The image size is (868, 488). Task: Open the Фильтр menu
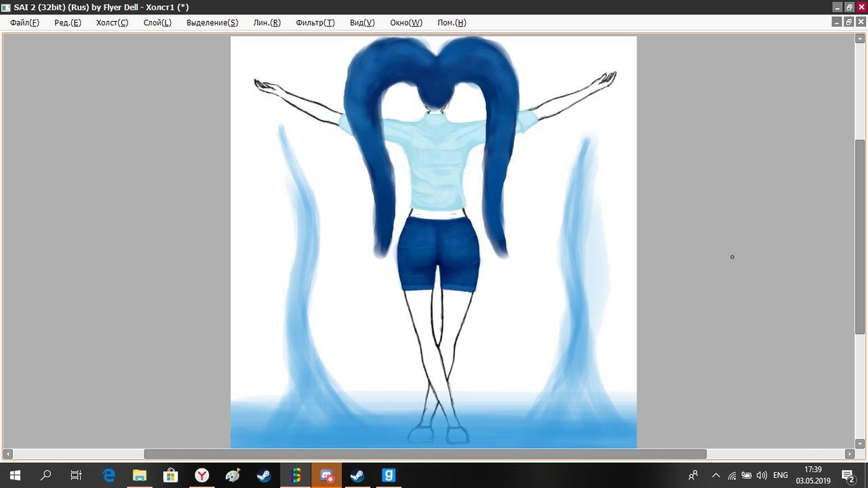tap(315, 22)
